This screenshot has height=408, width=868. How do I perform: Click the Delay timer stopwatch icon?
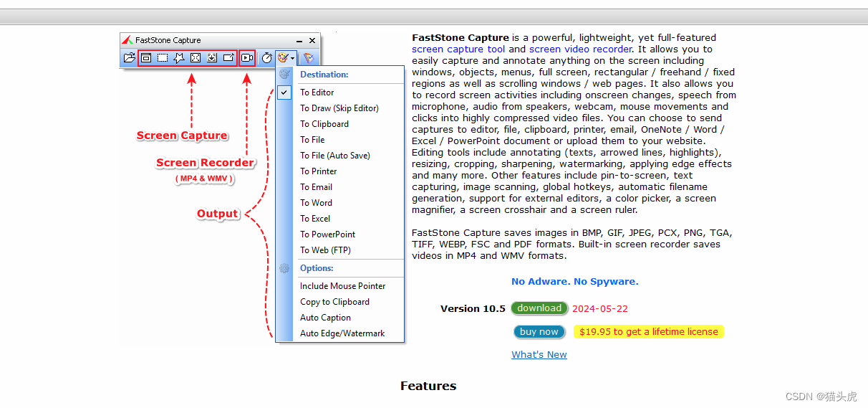pos(267,58)
